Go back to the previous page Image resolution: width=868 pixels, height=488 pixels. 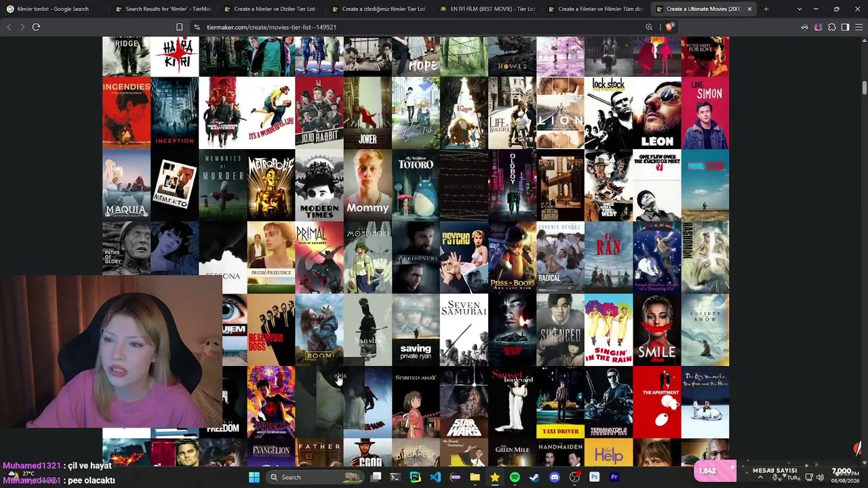9,27
